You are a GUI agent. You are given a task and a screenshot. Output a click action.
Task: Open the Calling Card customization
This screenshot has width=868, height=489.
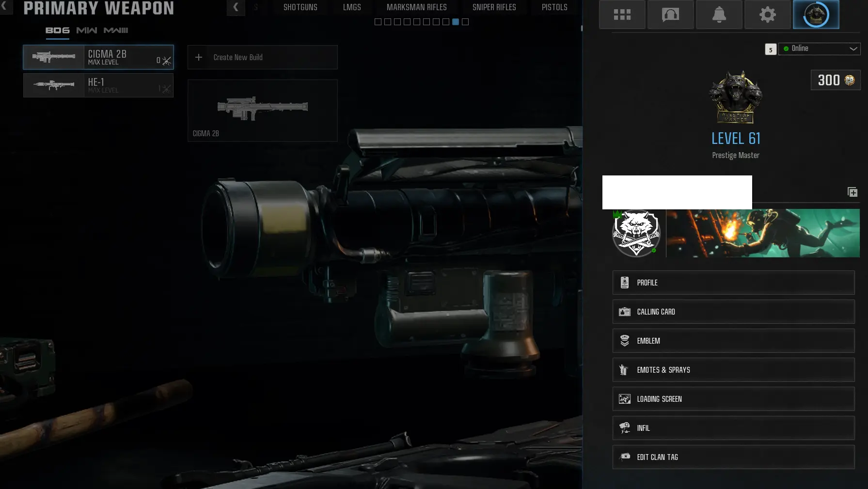click(734, 312)
